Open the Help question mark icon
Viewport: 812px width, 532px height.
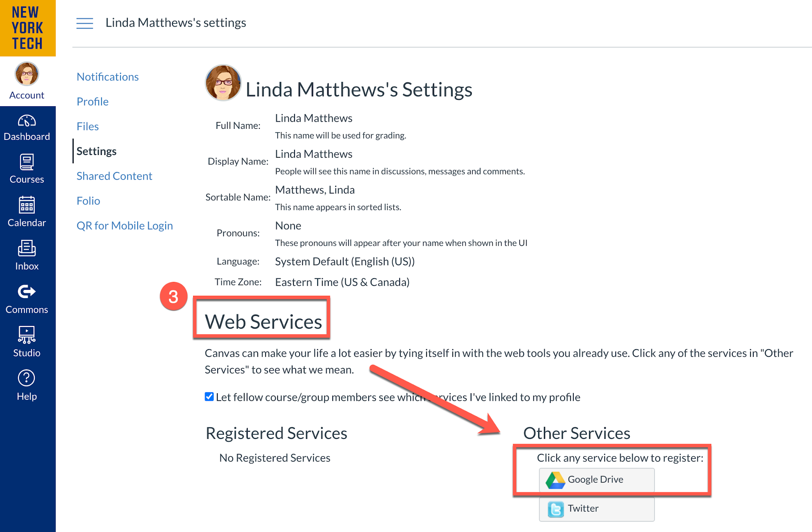pyautogui.click(x=27, y=378)
